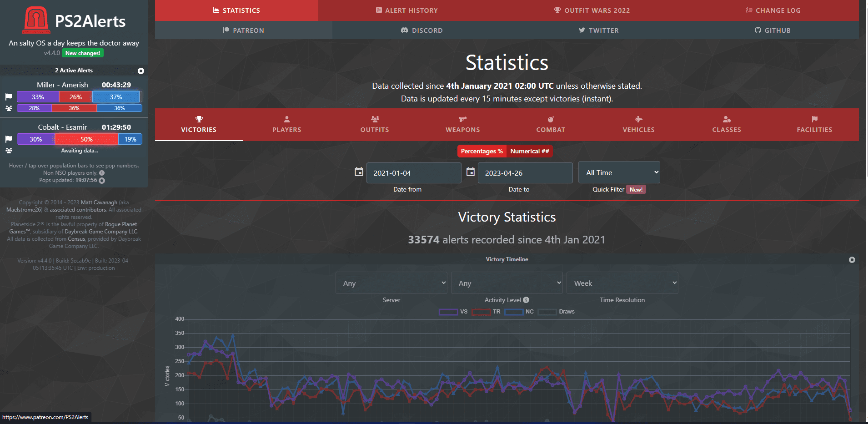Click the New! badge by Quick Filter
Viewport: 868px width, 445px height.
636,190
